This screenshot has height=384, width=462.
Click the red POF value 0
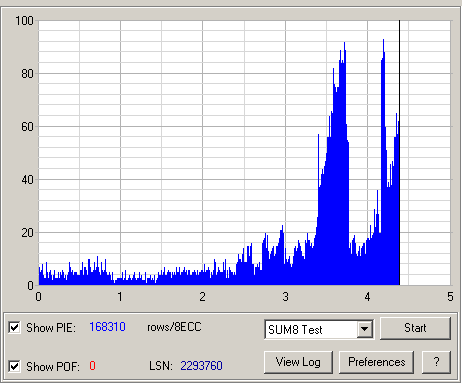[x=92, y=366]
